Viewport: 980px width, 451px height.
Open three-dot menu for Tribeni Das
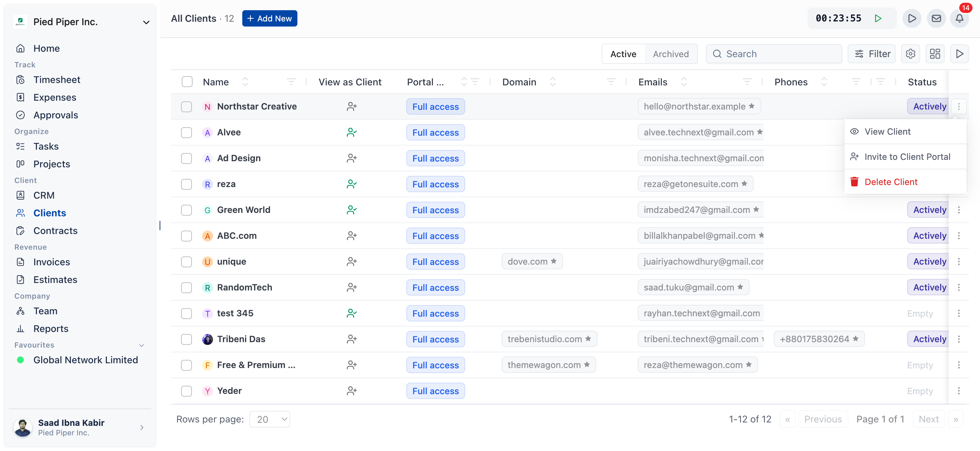tap(959, 339)
